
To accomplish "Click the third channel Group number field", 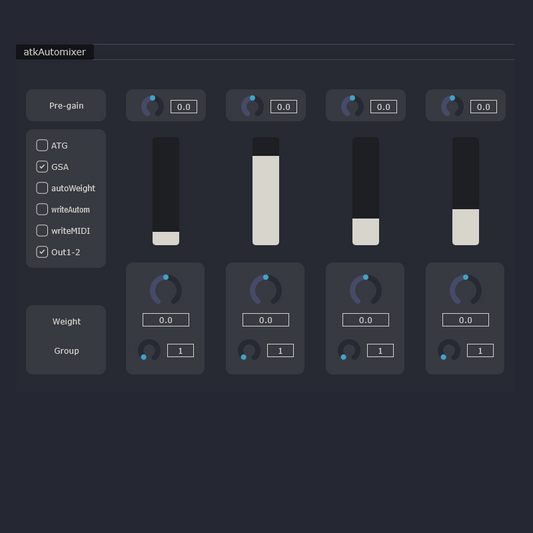I will (380, 350).
